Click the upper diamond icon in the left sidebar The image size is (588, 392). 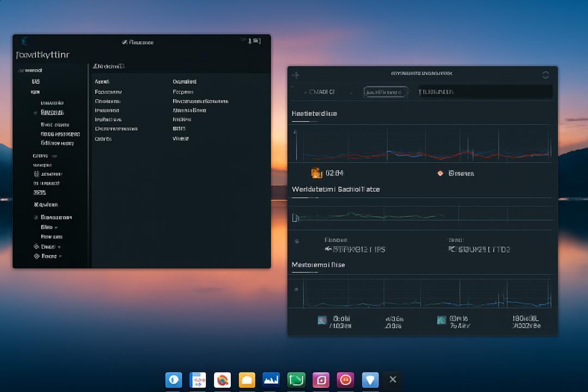coord(36,247)
